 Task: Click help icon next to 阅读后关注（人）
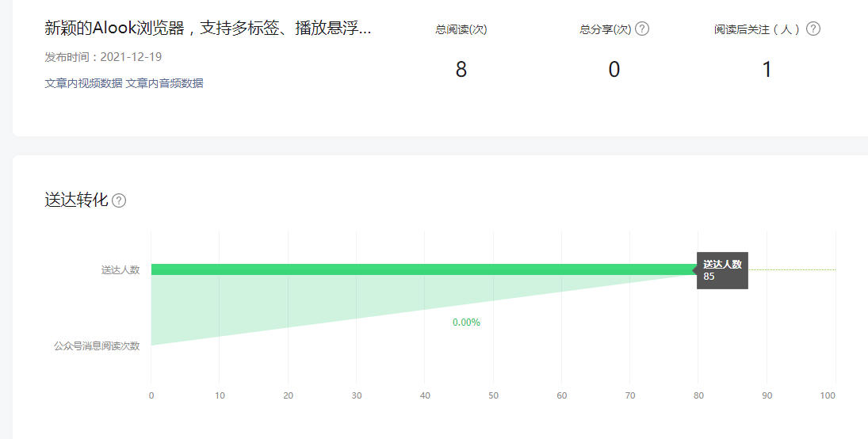pyautogui.click(x=813, y=29)
